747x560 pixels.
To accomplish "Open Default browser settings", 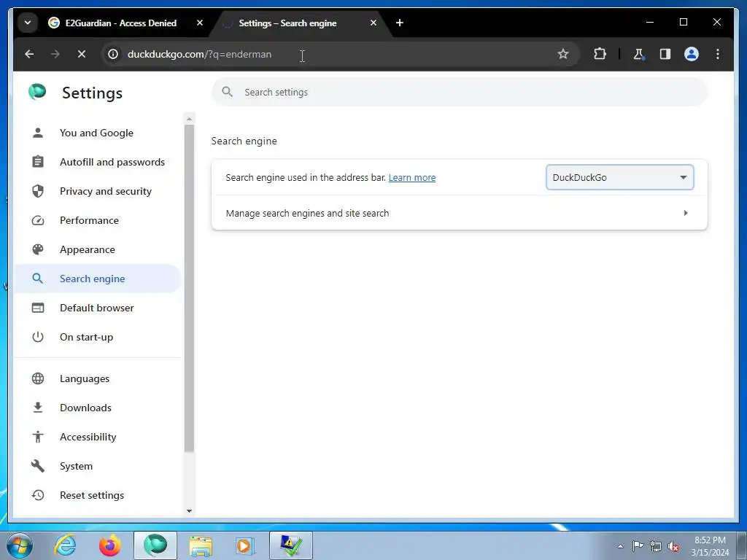I will coord(97,308).
